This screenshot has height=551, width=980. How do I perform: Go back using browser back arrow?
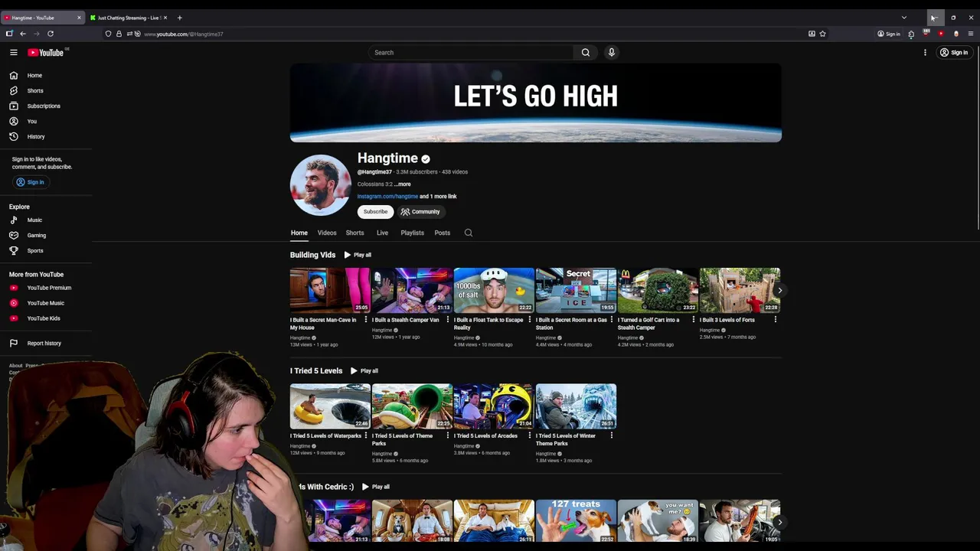23,34
